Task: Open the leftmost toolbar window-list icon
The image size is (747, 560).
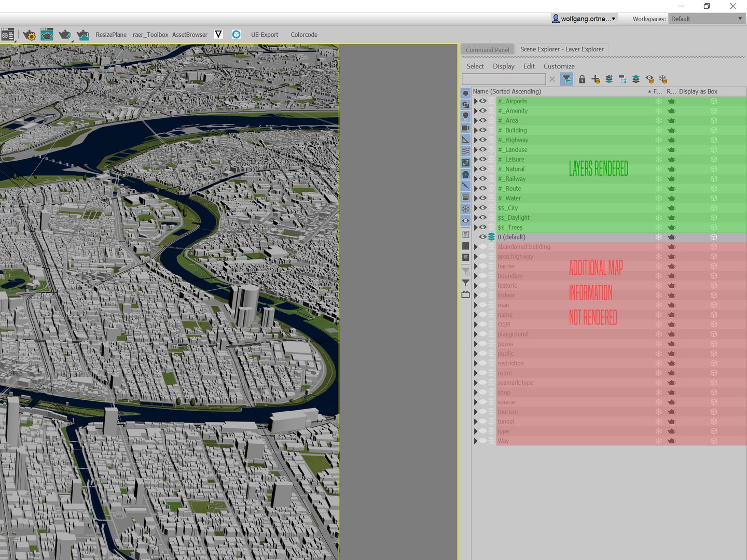Action: tap(8, 35)
